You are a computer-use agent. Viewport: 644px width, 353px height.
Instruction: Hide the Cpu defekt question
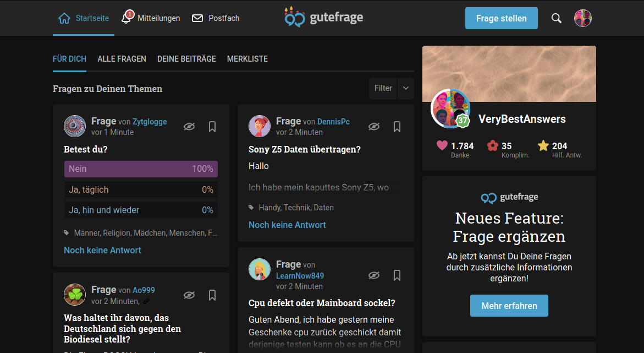pyautogui.click(x=374, y=275)
